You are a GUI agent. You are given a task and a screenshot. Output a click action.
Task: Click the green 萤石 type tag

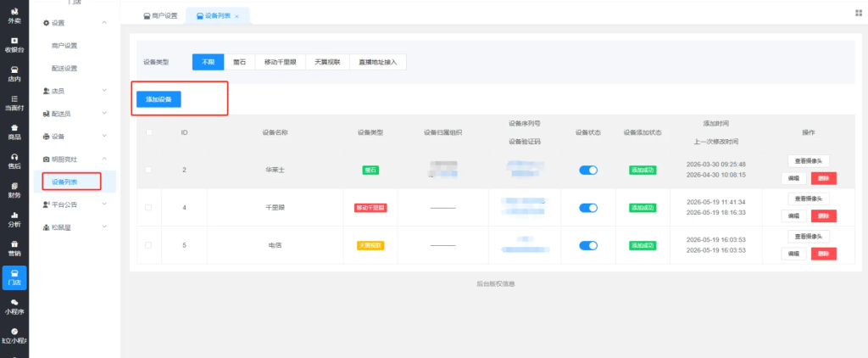point(370,171)
